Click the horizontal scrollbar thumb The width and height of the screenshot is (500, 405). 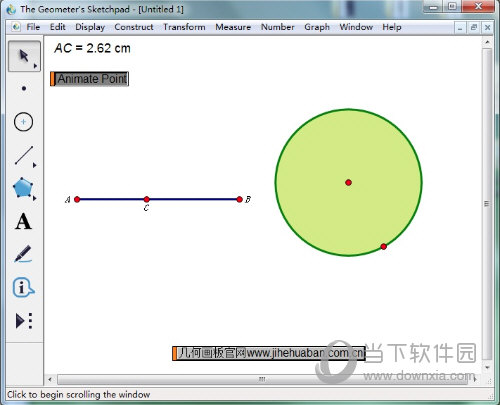pos(262,379)
